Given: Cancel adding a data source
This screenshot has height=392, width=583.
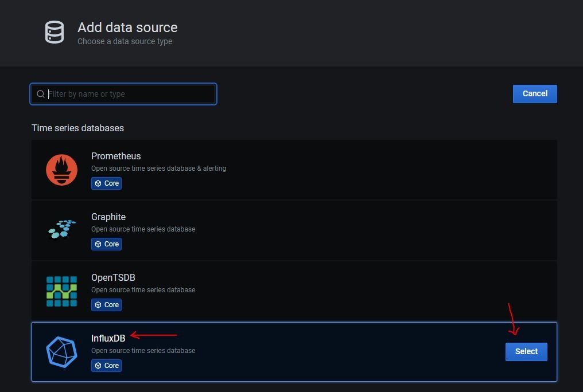Looking at the screenshot, I should pos(535,94).
